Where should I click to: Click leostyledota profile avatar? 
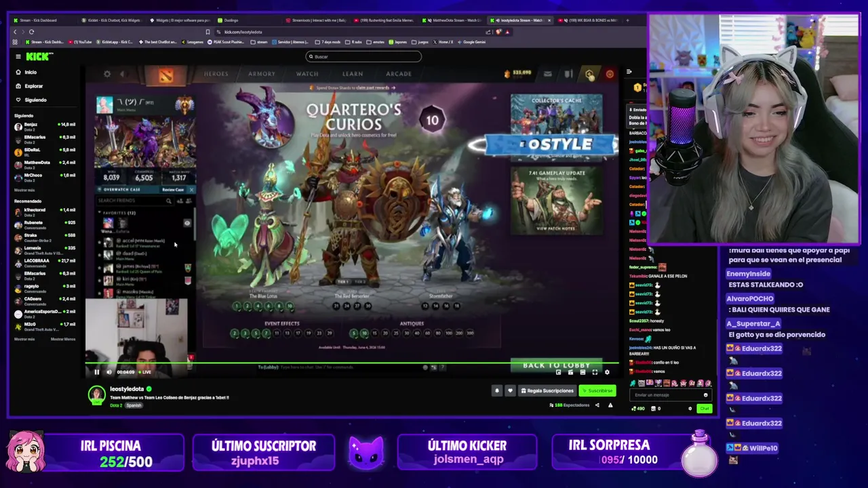tap(96, 394)
